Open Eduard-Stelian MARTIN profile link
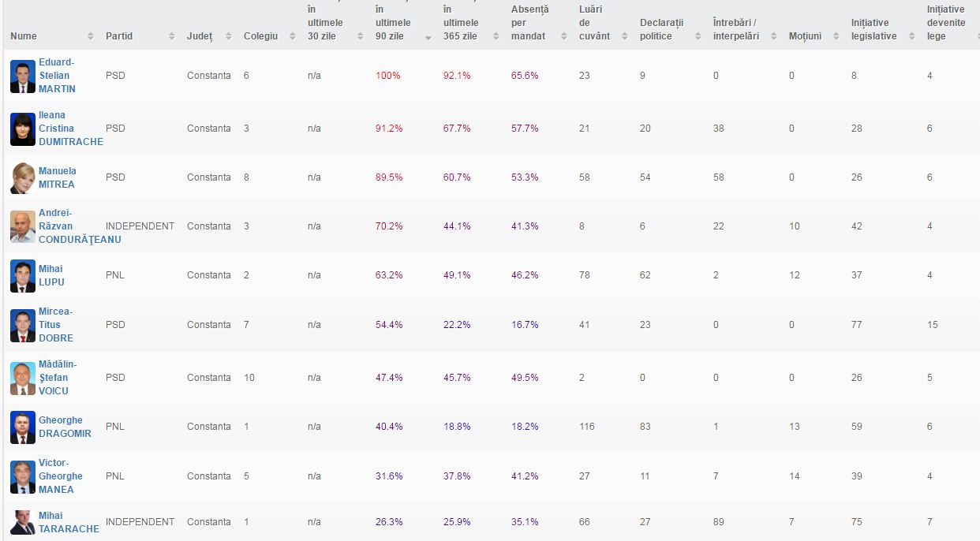This screenshot has height=541, width=980. [x=57, y=76]
